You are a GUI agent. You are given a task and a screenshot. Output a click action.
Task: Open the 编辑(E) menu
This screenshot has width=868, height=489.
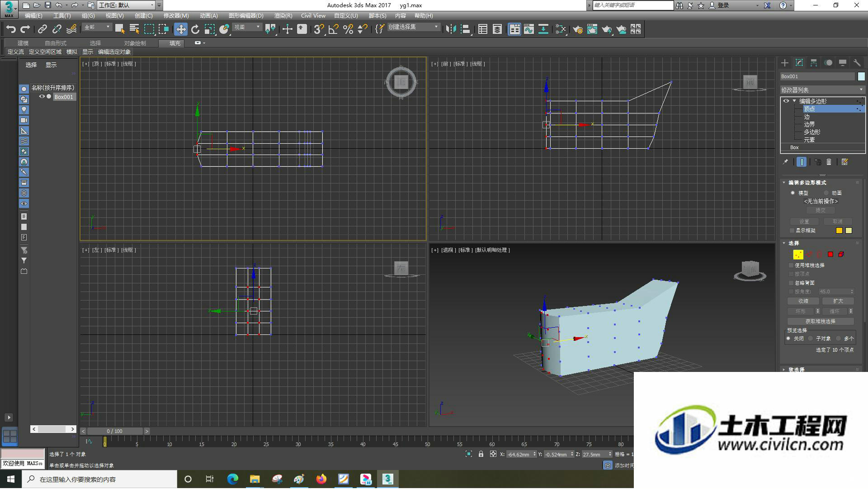tap(33, 16)
